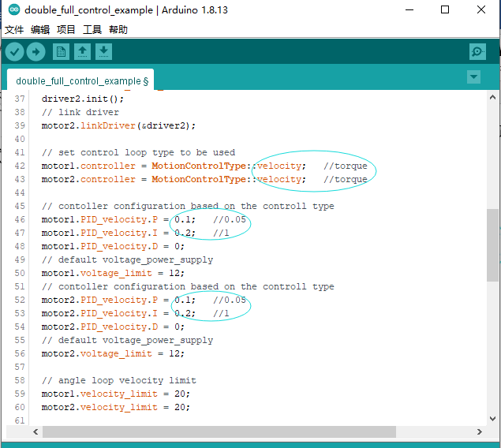Open the Serial Monitor magnifier icon
The image size is (501, 448).
(x=477, y=52)
